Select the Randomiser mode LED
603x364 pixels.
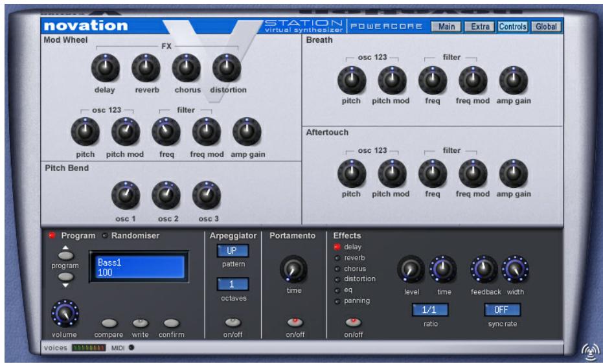tap(105, 236)
